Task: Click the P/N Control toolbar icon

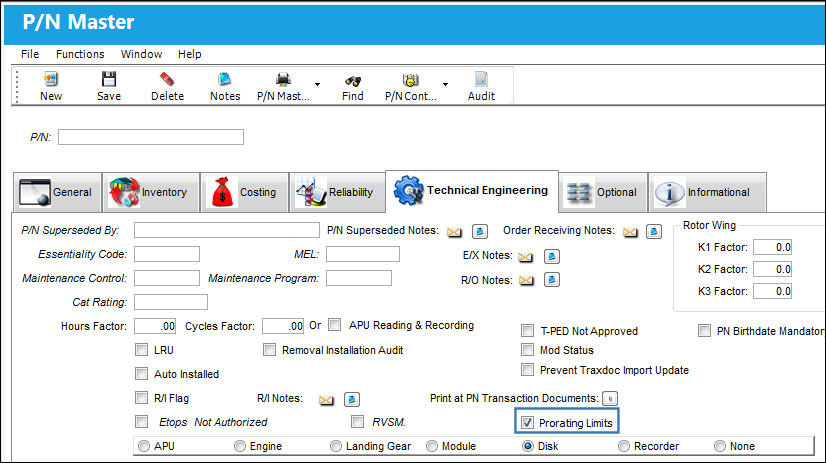Action: click(410, 80)
